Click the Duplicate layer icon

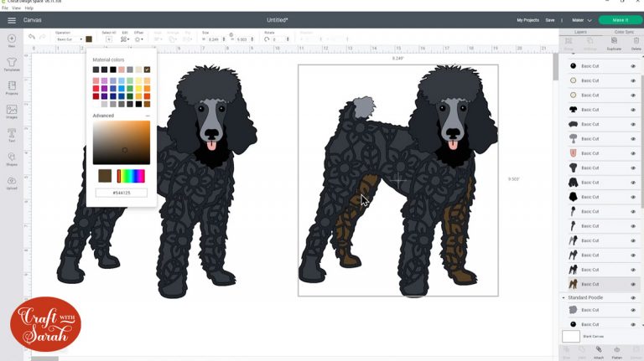point(614,46)
